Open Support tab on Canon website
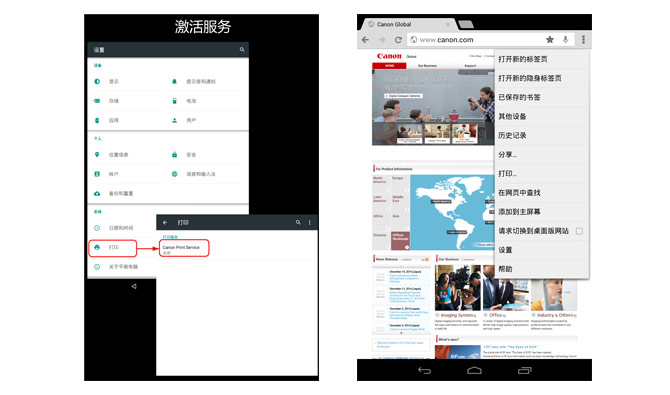Screen dimensions: 670x395 [x=470, y=66]
